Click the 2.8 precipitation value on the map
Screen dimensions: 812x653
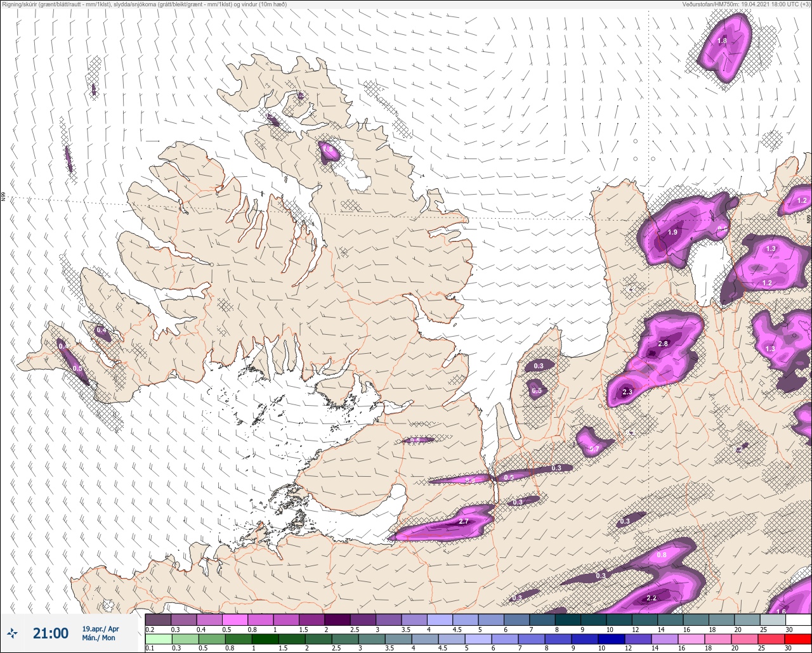pyautogui.click(x=664, y=344)
